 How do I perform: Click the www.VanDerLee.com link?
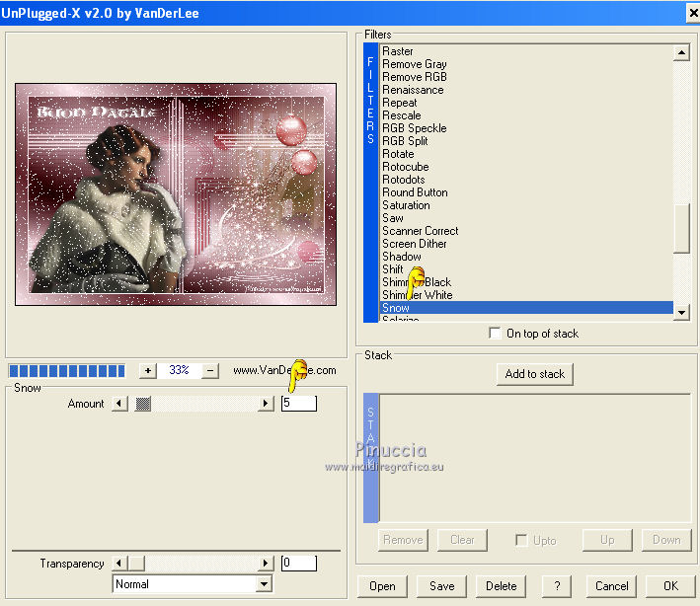coord(284,370)
